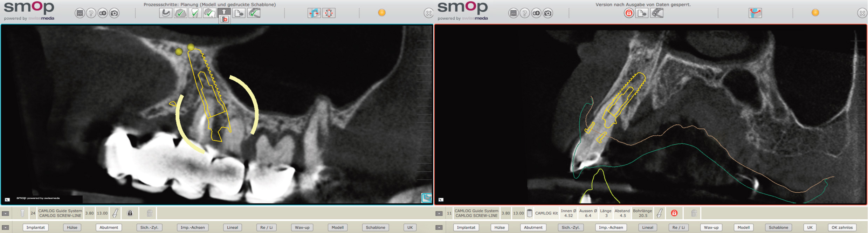Click the red lock icon in the right panel's top toolbar
Viewport: 868px width, 233px height.
coord(629,13)
